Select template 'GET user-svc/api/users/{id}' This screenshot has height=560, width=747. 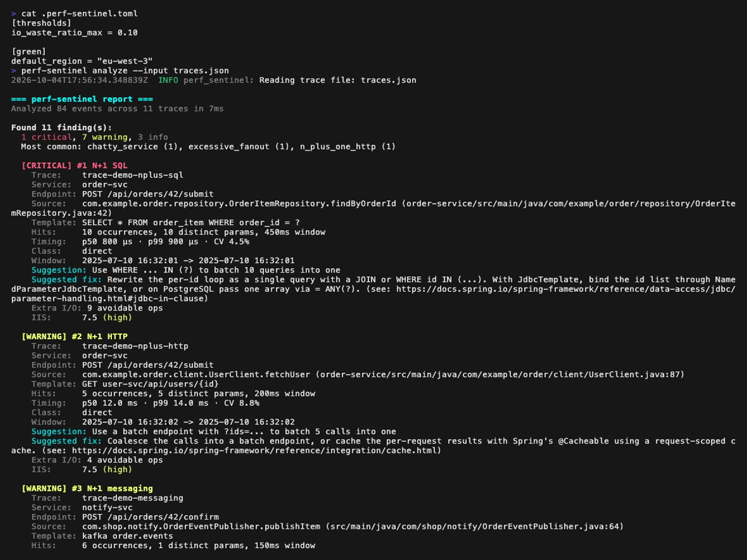pyautogui.click(x=151, y=384)
